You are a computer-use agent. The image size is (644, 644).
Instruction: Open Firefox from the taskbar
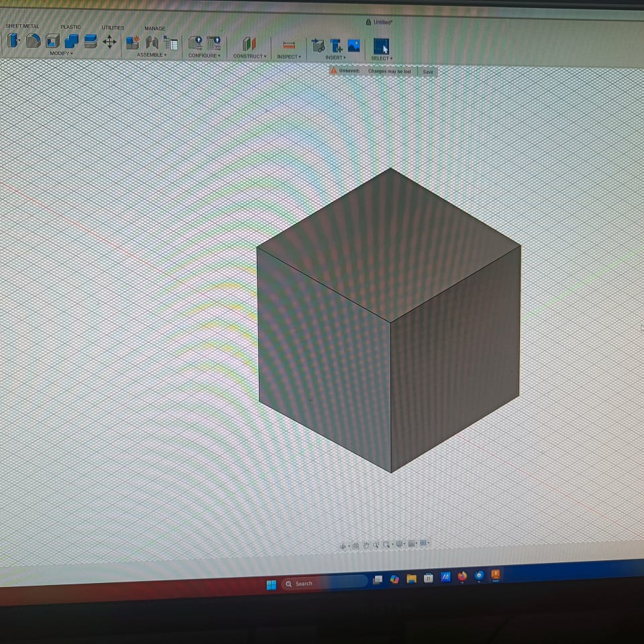(462, 577)
